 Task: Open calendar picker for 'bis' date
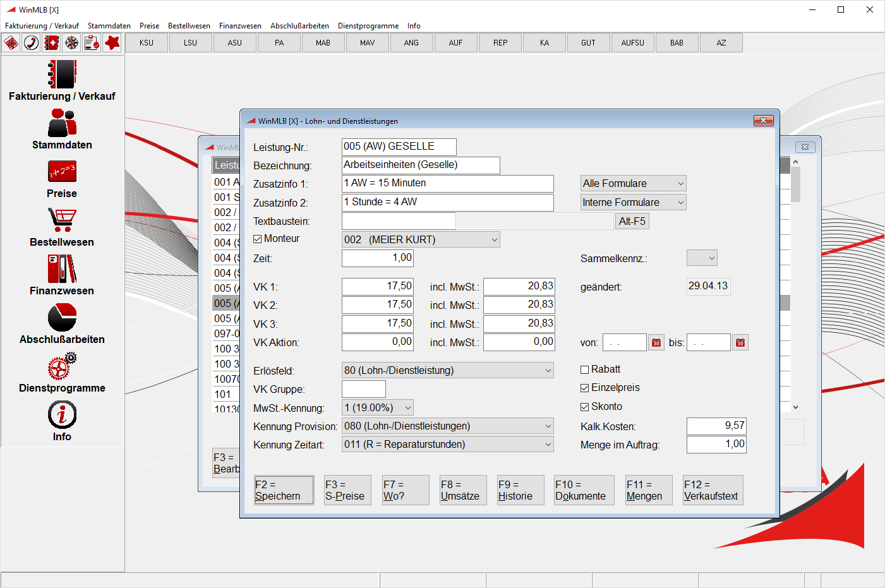(x=740, y=342)
